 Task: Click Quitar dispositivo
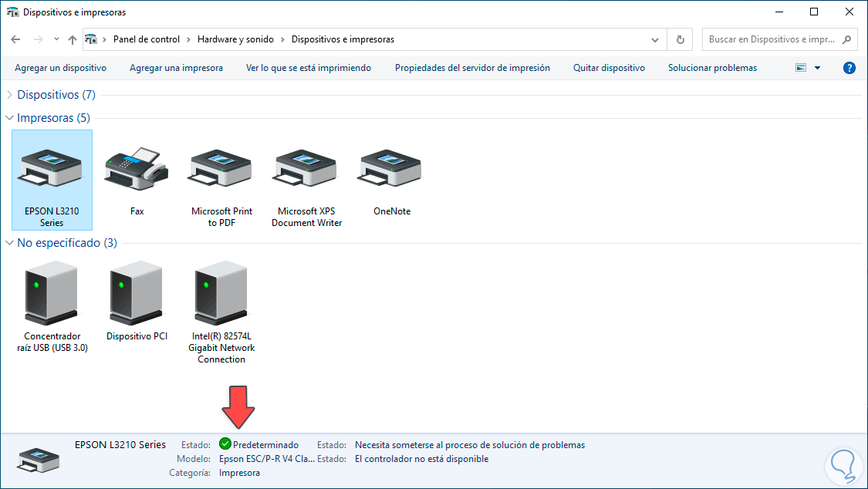pos(609,67)
